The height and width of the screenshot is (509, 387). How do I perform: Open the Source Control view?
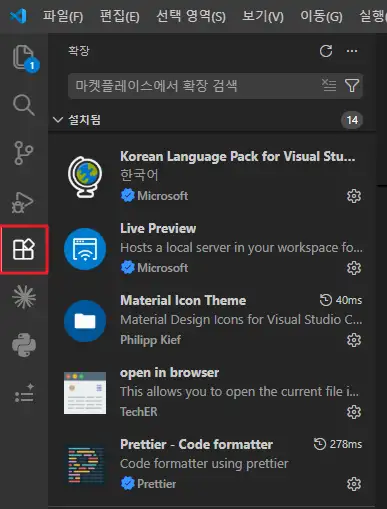pos(23,153)
